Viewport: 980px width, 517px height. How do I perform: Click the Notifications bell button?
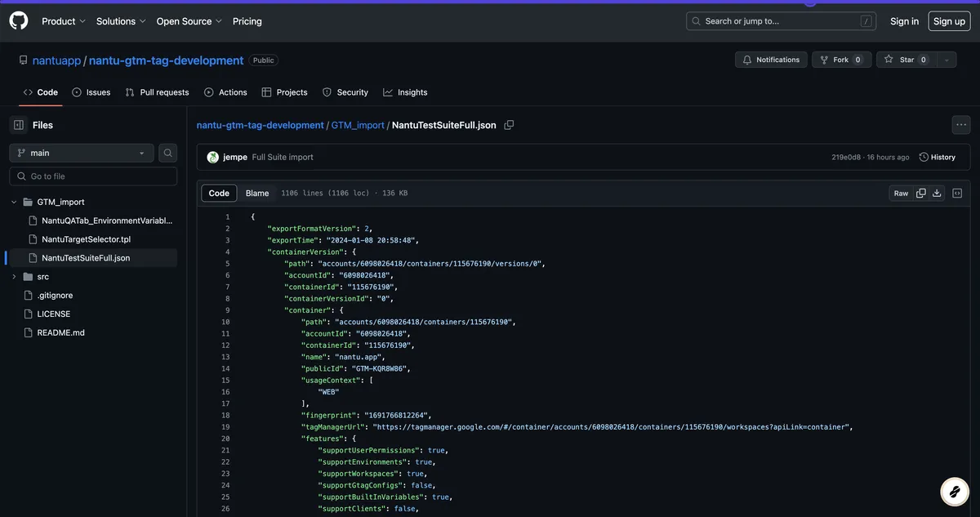click(x=771, y=60)
